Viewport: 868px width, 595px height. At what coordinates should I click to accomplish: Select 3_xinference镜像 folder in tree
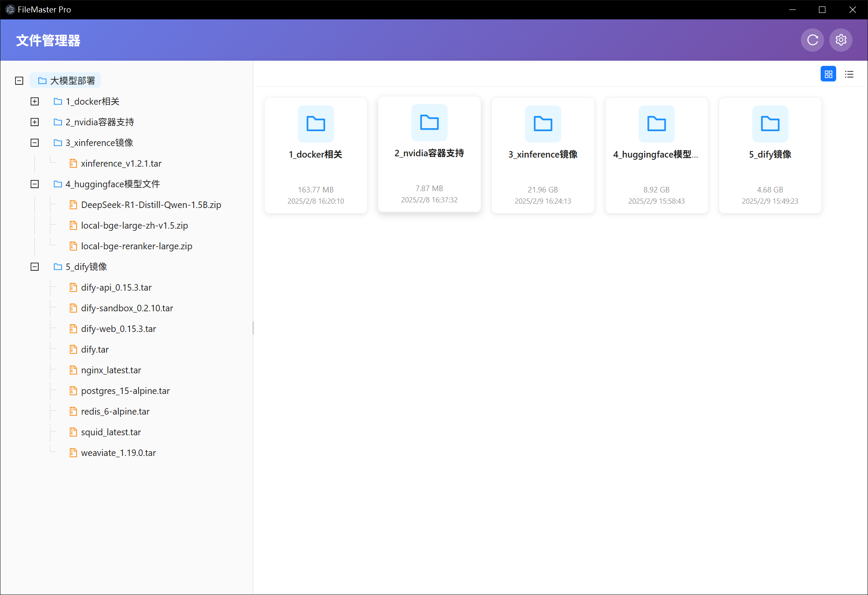click(93, 143)
